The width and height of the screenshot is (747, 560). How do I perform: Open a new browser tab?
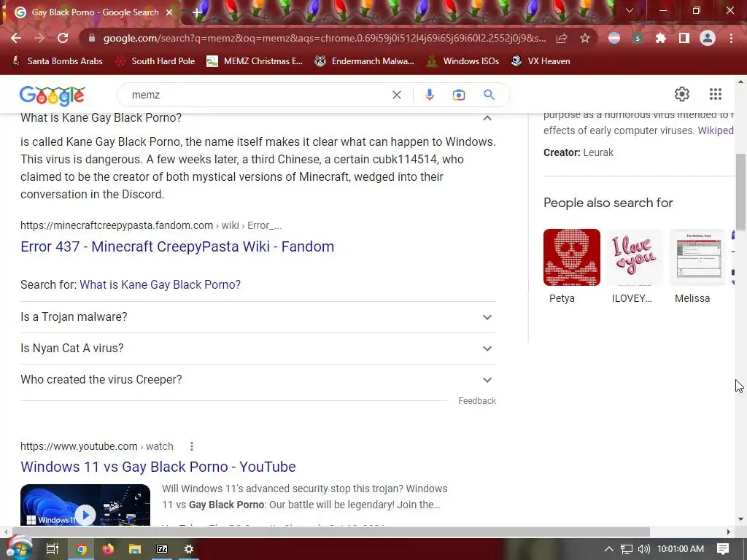tap(197, 13)
